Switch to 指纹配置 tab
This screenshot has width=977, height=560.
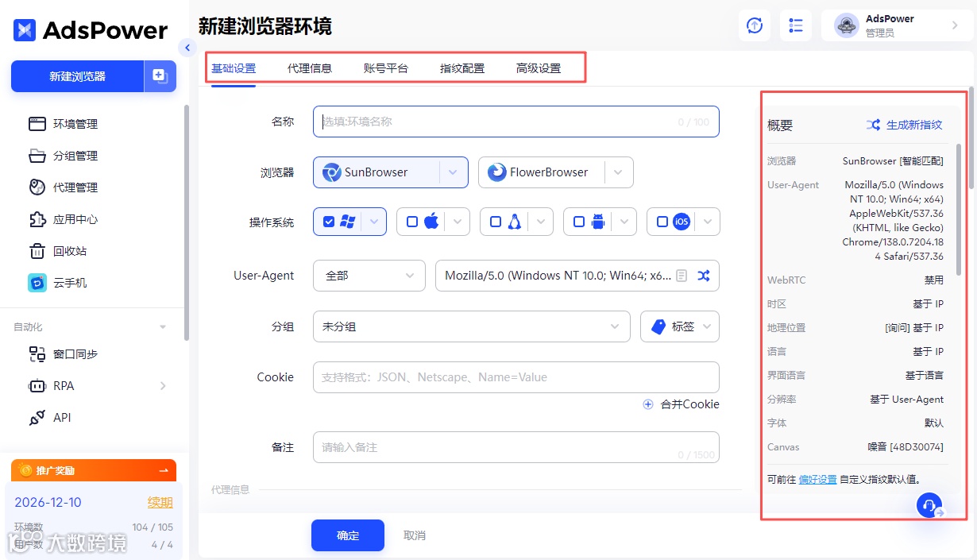tap(462, 68)
